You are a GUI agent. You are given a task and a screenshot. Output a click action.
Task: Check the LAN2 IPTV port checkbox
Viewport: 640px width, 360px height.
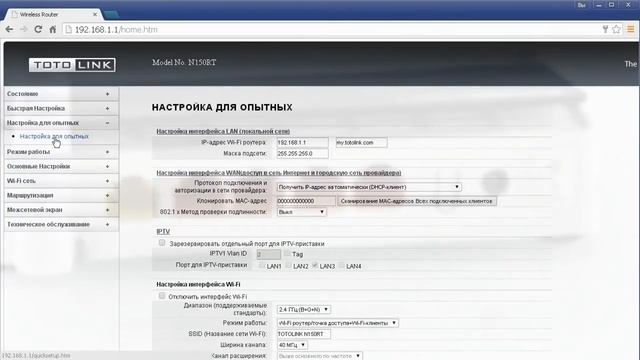click(x=288, y=265)
